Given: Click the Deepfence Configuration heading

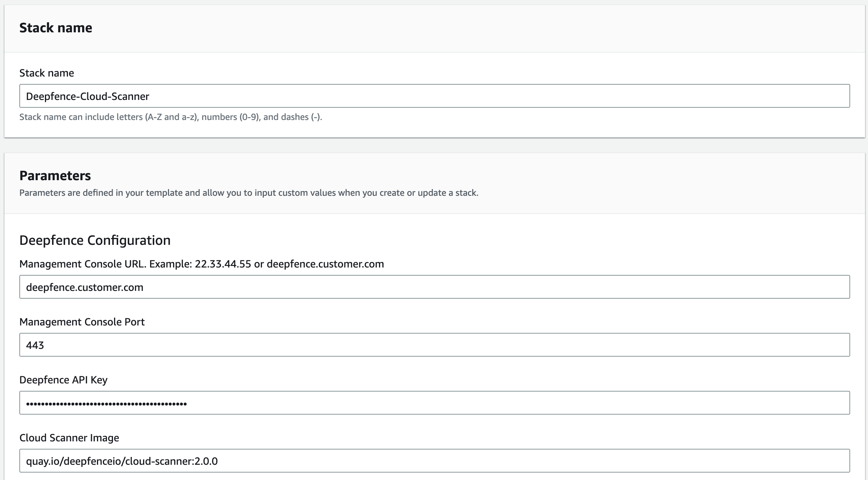Looking at the screenshot, I should pos(95,240).
